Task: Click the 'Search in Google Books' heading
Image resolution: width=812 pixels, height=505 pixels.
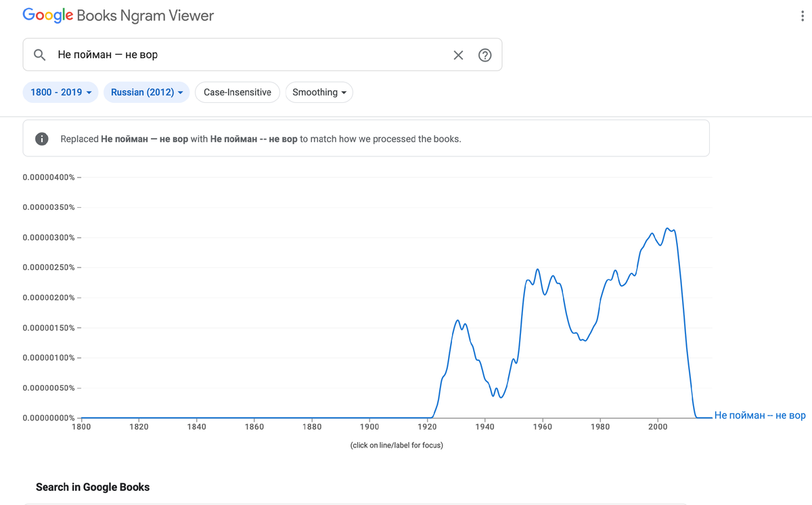Action: pyautogui.click(x=93, y=487)
